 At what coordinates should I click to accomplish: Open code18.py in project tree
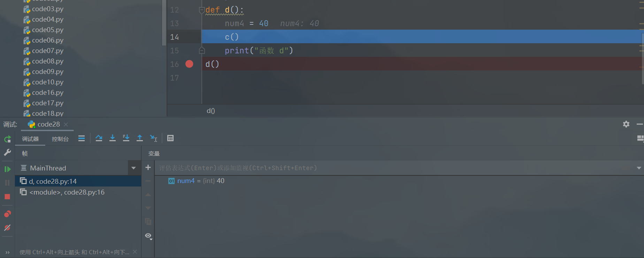[x=48, y=113]
